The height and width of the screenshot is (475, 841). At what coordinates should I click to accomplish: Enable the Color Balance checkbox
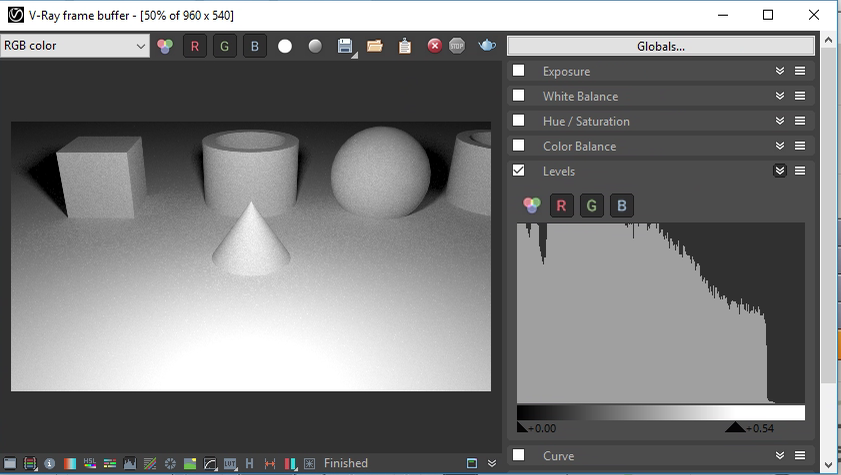click(x=519, y=145)
